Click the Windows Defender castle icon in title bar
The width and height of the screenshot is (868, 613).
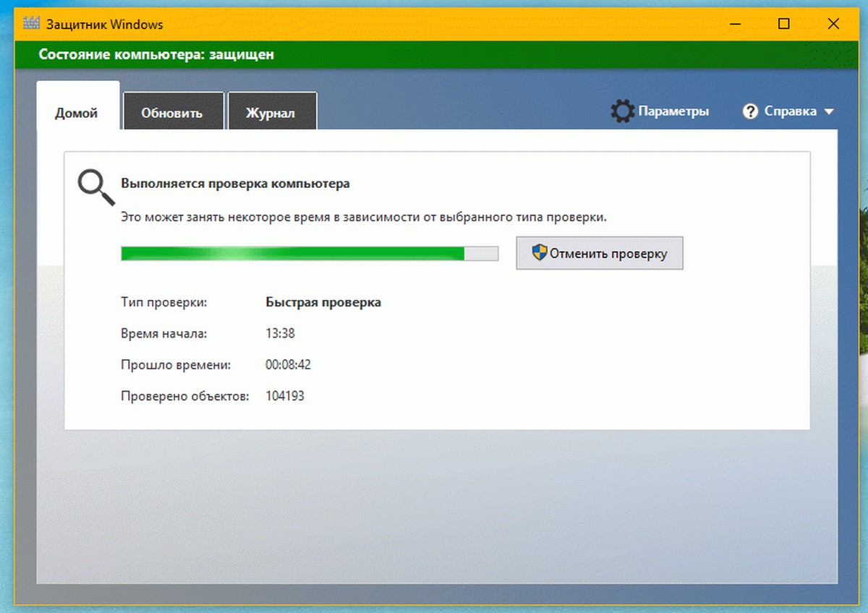(31, 24)
